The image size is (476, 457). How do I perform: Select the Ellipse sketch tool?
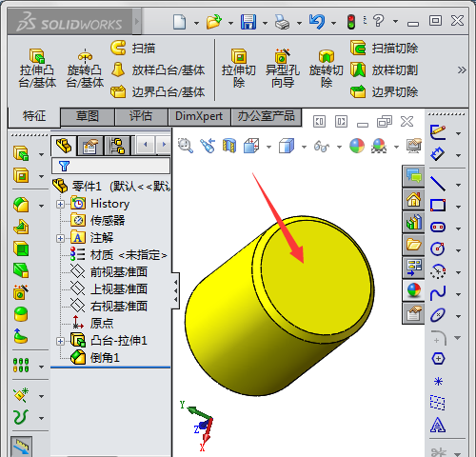(x=438, y=315)
